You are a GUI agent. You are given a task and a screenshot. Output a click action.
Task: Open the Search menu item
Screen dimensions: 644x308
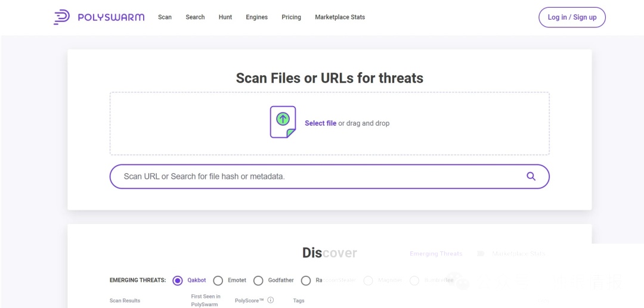click(x=195, y=17)
